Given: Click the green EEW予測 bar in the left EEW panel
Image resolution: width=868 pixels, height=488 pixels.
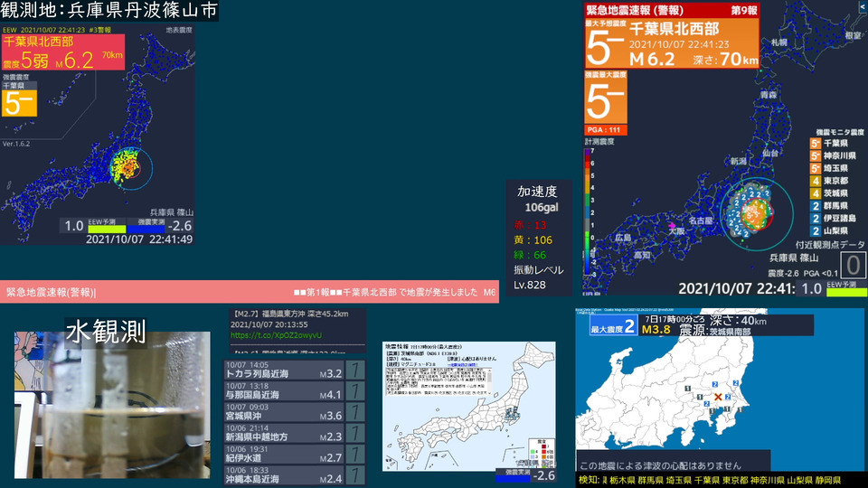Looking at the screenshot, I should (107, 229).
